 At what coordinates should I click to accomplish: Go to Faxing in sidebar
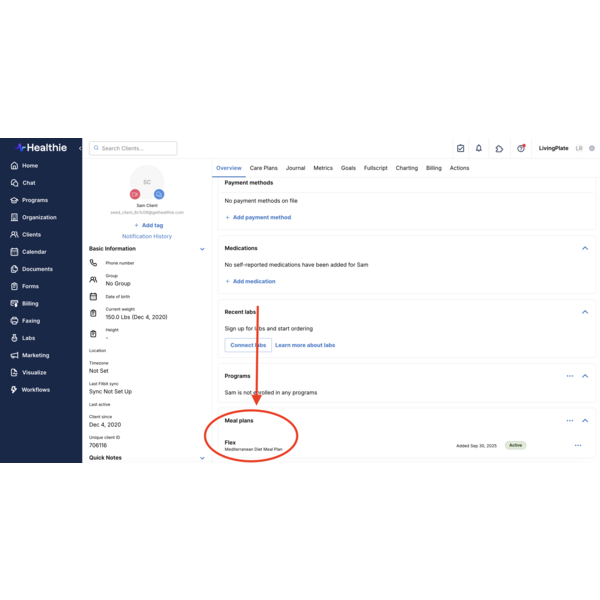pyautogui.click(x=30, y=321)
